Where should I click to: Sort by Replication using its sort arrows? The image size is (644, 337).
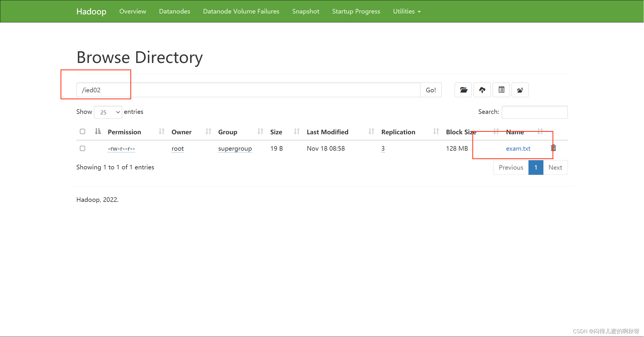pos(436,132)
